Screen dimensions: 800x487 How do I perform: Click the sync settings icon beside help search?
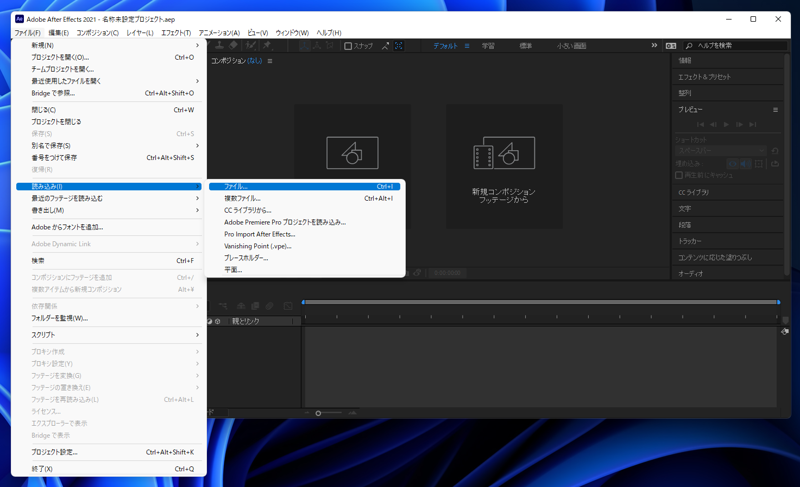pyautogui.click(x=671, y=46)
